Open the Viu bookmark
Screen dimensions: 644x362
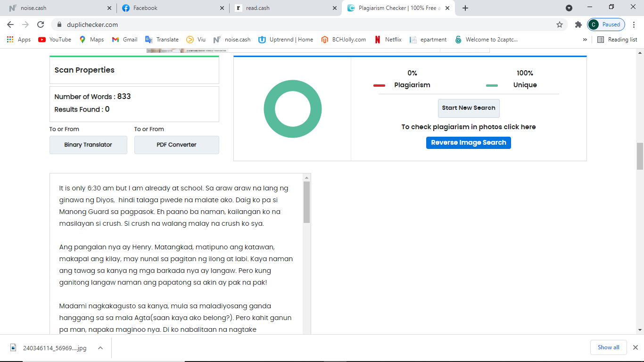196,40
